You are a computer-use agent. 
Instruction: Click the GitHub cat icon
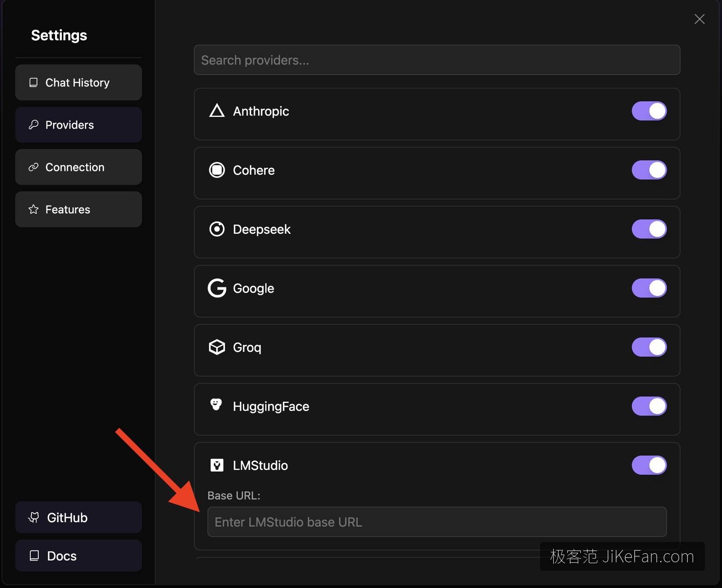point(34,518)
